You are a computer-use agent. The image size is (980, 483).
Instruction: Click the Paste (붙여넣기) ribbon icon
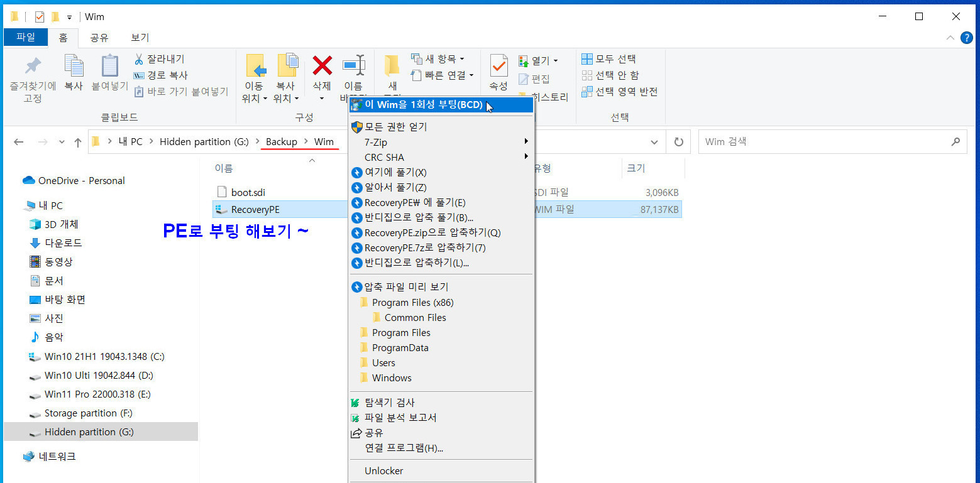pos(110,65)
